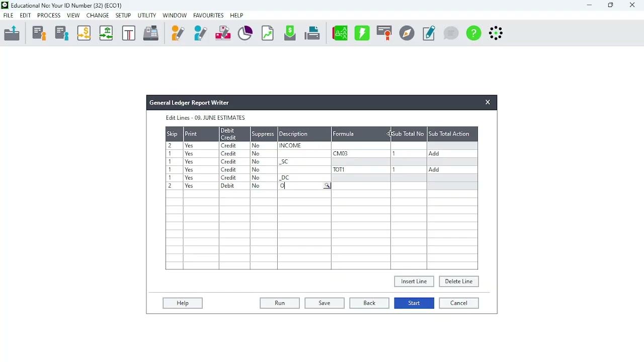Select the _SC description cell
This screenshot has width=644, height=362.
pos(304,162)
